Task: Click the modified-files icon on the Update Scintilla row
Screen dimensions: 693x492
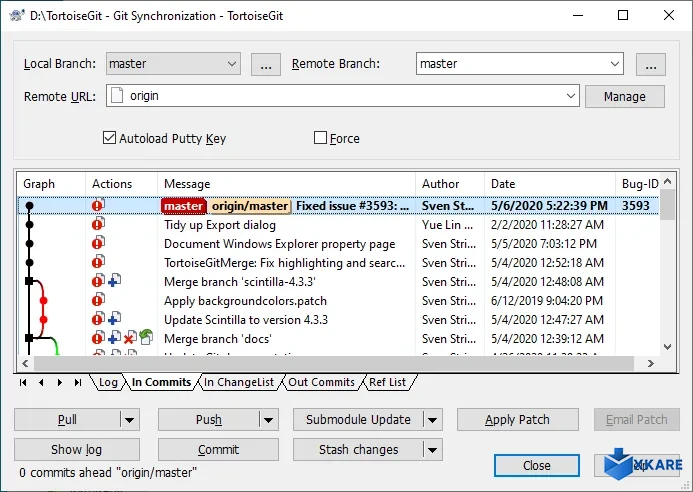Action: [98, 319]
